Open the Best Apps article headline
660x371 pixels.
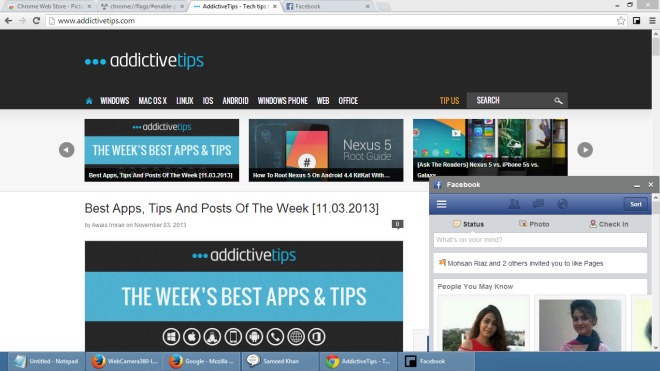232,208
